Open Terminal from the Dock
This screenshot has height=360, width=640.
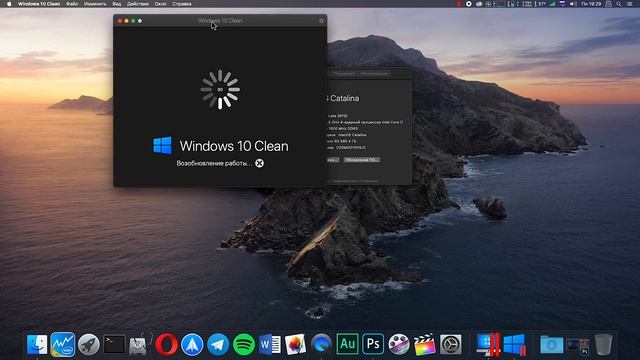point(114,344)
